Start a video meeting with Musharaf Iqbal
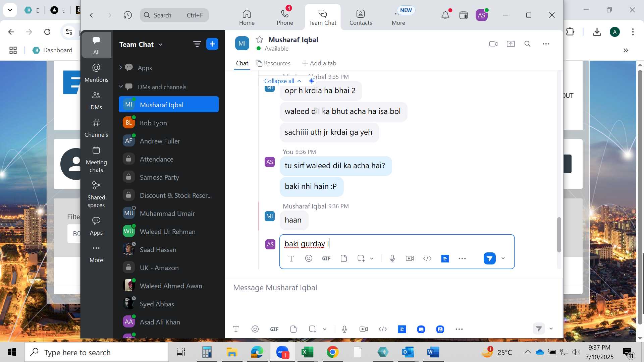644x362 pixels. (x=493, y=44)
